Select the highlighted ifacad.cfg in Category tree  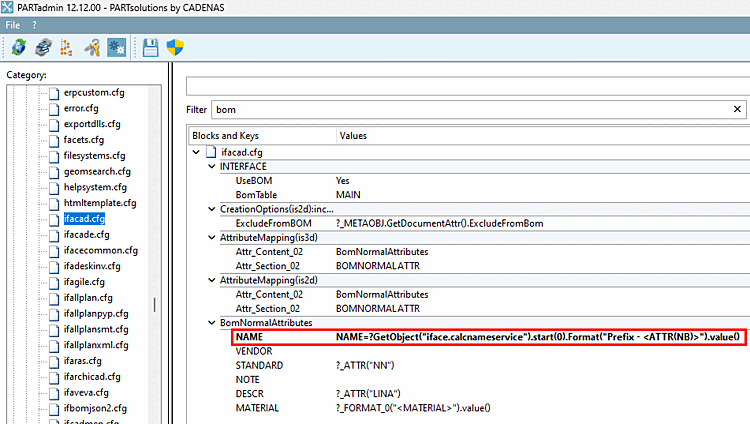84,219
